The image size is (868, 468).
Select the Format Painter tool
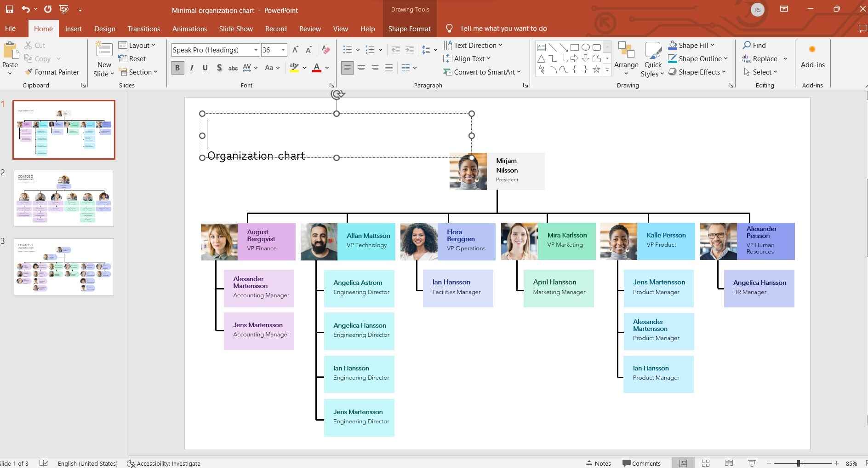(52, 72)
